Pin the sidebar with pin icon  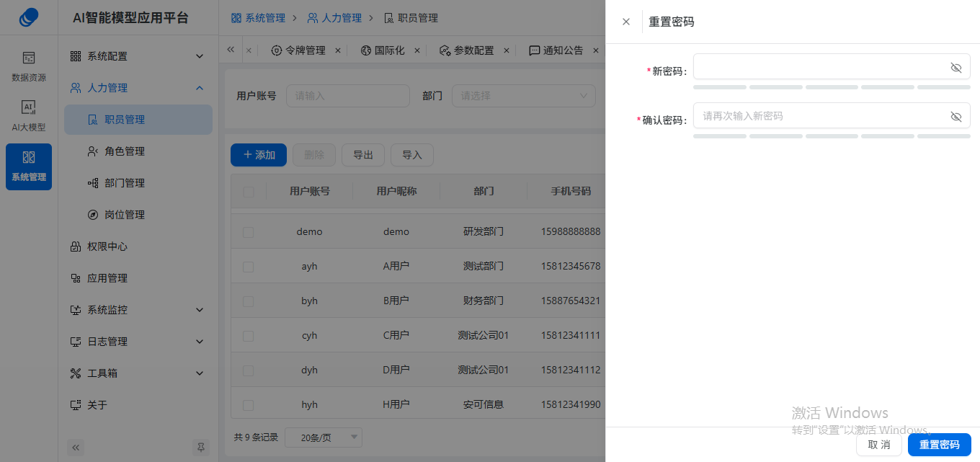(201, 447)
